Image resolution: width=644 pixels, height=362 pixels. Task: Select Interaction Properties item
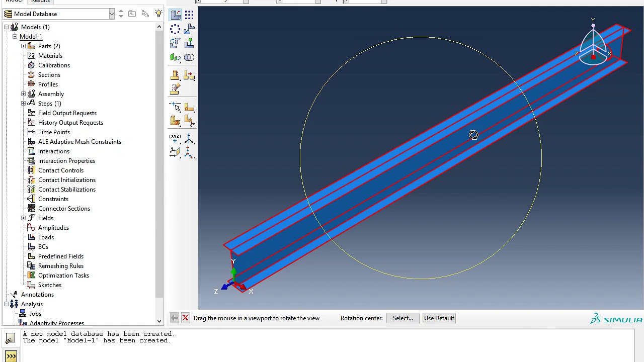66,161
